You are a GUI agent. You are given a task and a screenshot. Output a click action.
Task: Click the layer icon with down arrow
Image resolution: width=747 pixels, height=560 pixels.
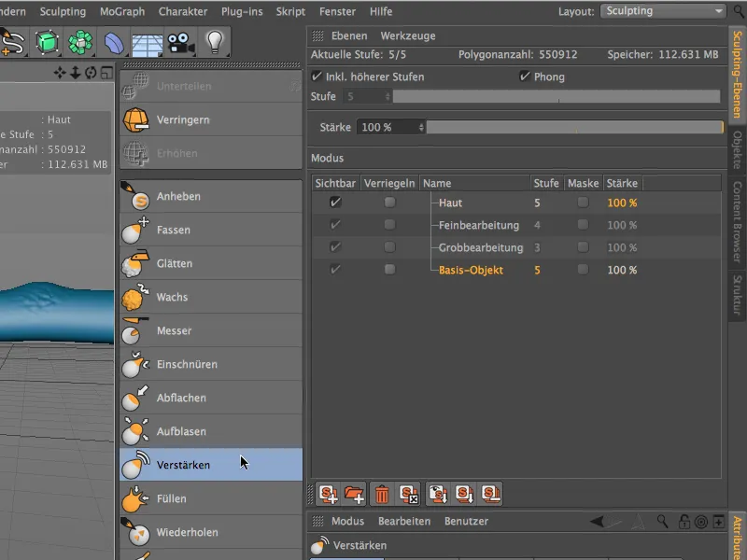(464, 495)
